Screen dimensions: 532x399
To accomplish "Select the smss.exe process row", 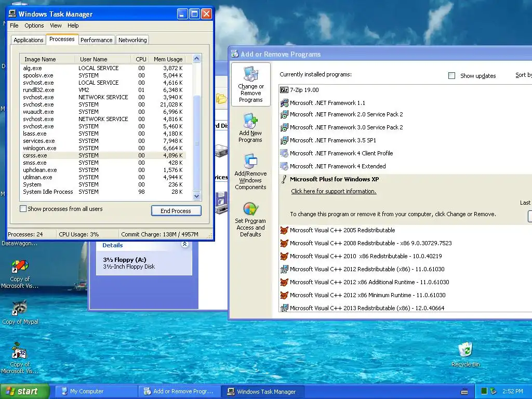I will point(103,163).
